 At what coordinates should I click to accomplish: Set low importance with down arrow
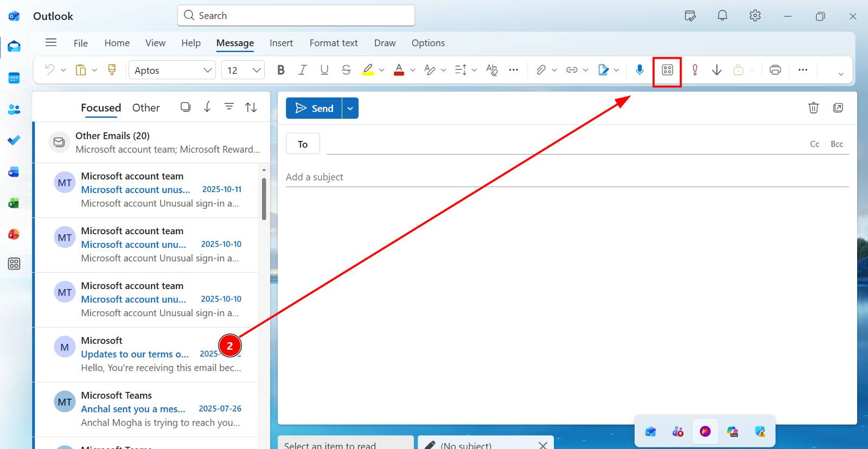(x=717, y=70)
